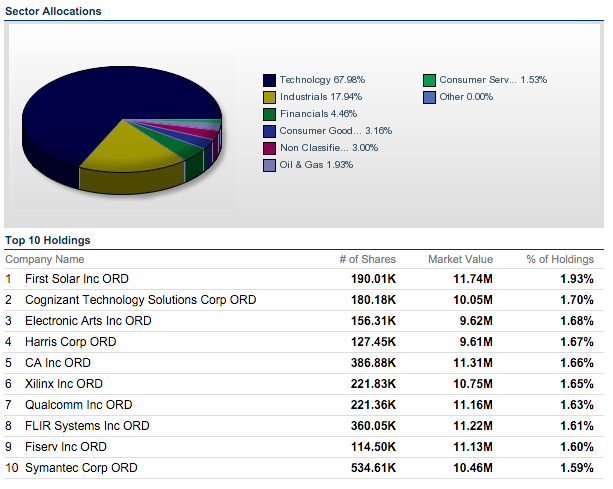The image size is (613, 489).
Task: Click the Oil & Gas 1.93% label
Action: [316, 165]
